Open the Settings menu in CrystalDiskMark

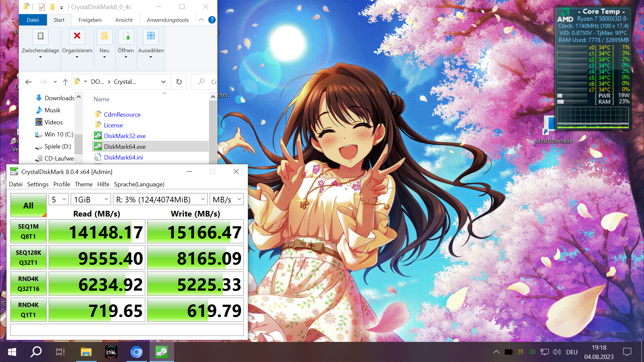click(x=38, y=184)
